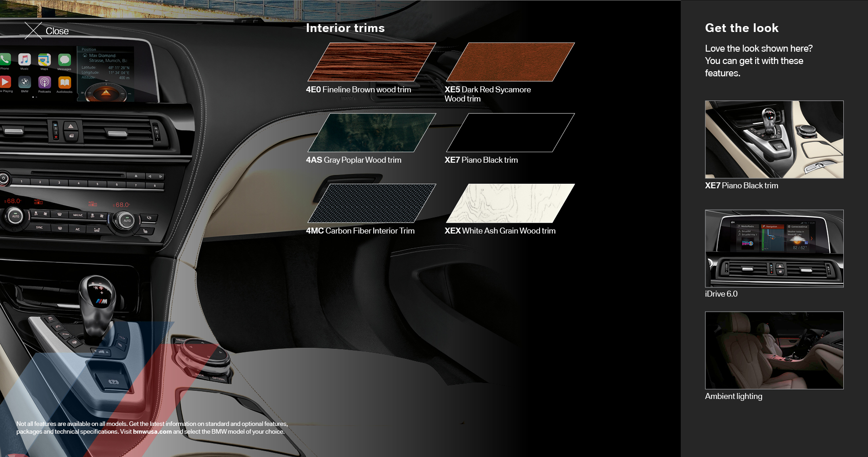This screenshot has height=457, width=868.
Task: Click the XE7 Piano Black label under swatches
Action: point(481,160)
